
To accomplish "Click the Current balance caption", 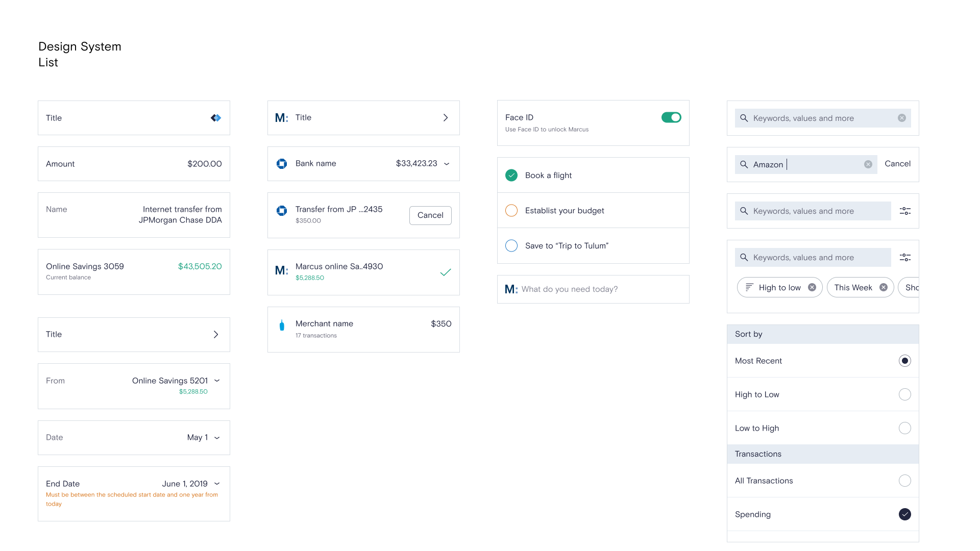I will point(68,278).
